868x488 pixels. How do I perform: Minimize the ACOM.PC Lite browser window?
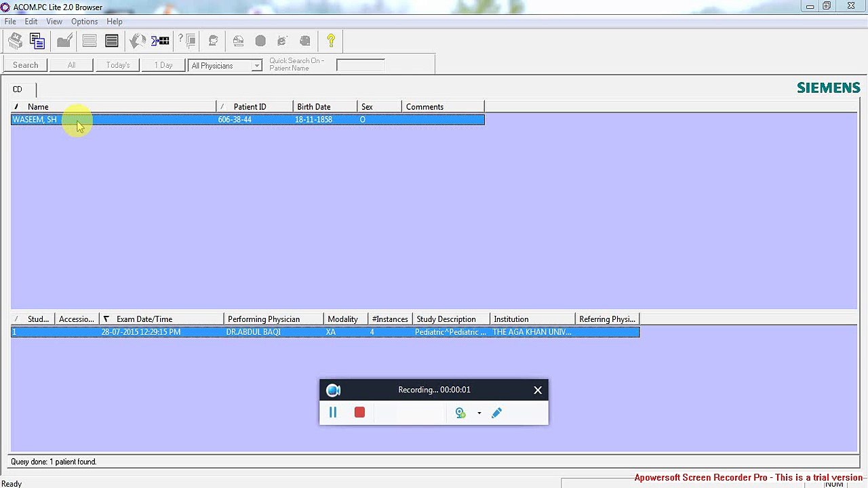point(810,6)
